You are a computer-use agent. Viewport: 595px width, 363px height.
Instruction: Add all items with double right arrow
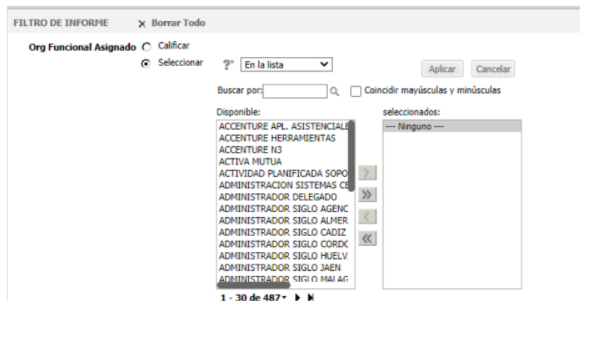[x=367, y=195]
